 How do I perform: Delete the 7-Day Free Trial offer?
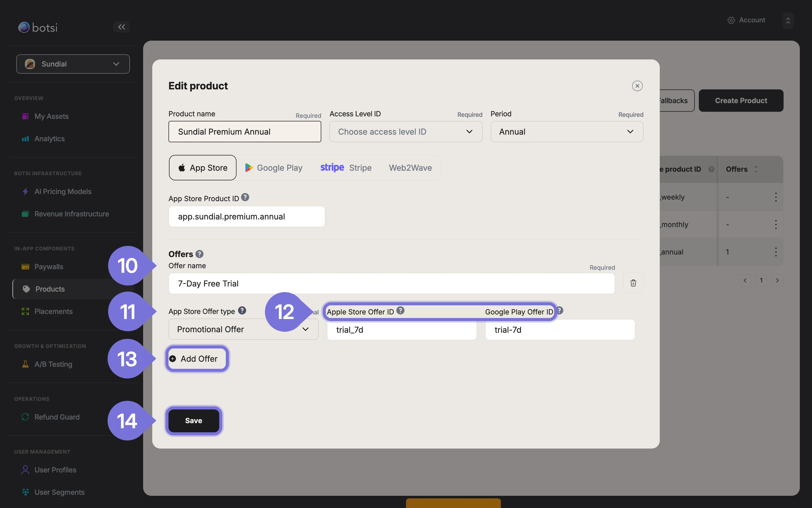point(633,283)
